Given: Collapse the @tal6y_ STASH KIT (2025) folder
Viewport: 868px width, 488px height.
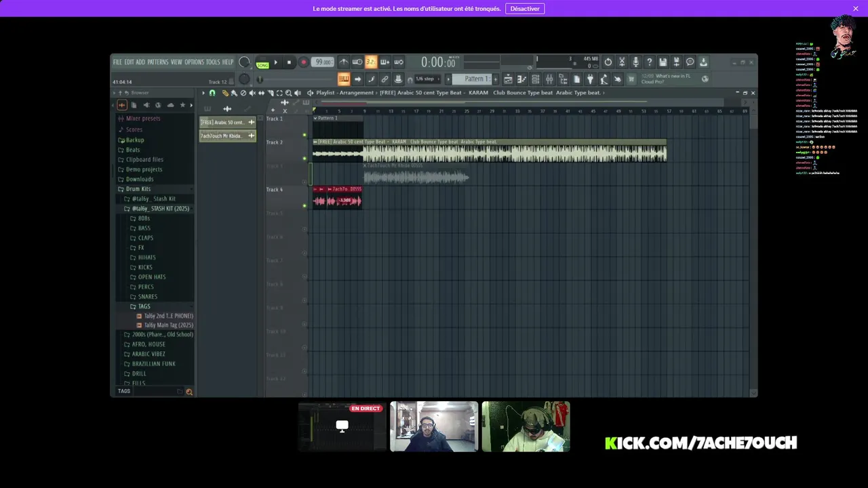Looking at the screenshot, I should coord(161,209).
